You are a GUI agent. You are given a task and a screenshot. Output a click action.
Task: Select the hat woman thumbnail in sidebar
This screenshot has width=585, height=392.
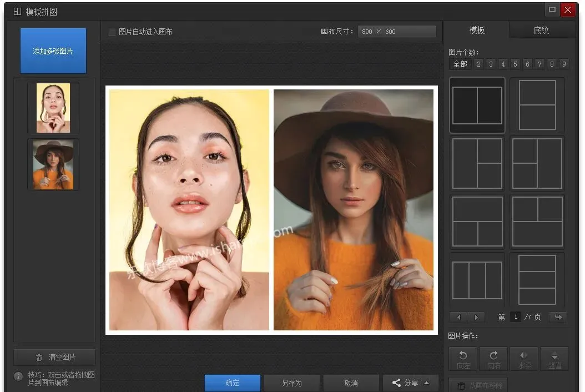point(53,164)
